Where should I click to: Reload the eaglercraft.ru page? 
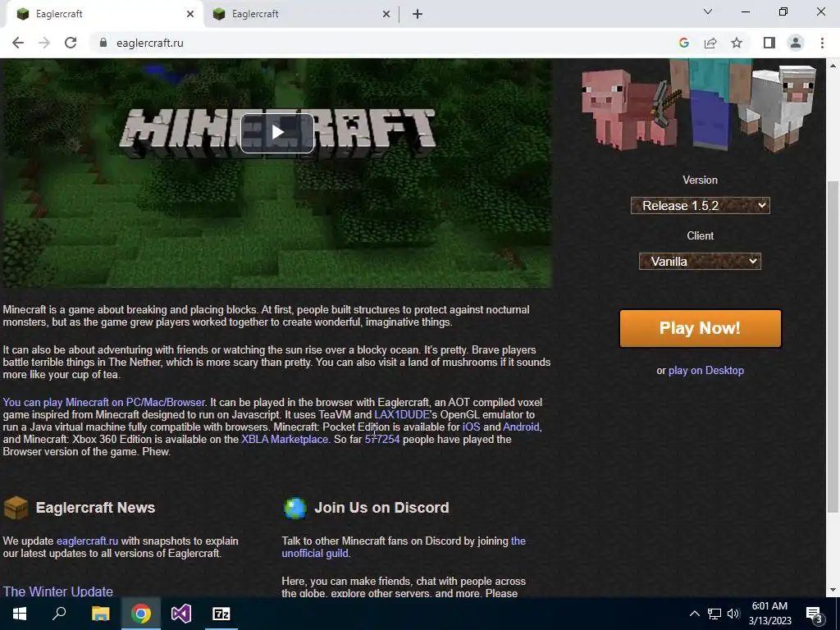pos(71,43)
